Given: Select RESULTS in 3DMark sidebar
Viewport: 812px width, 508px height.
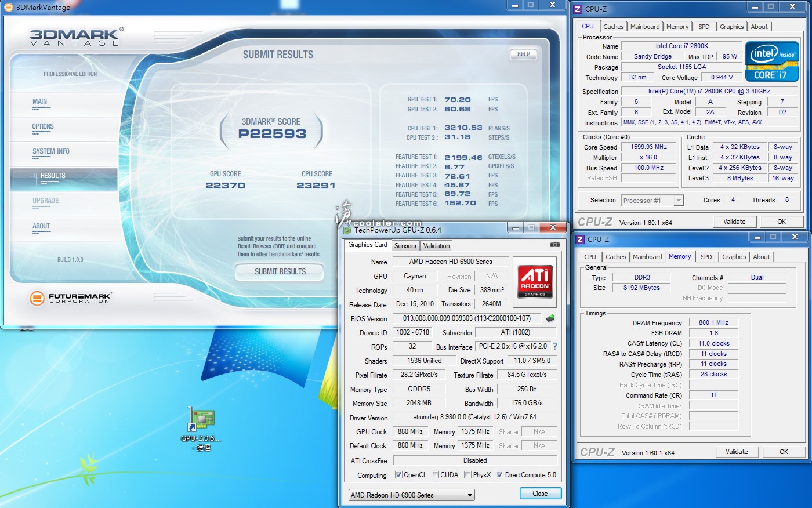Looking at the screenshot, I should pyautogui.click(x=64, y=179).
